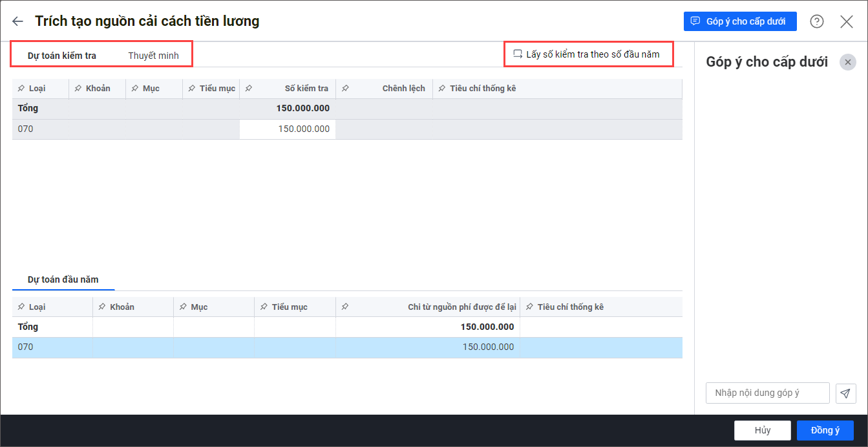Viewport: 868px width, 447px height.
Task: Close the Góp ý cho cấp dưới panel
Action: pos(848,62)
